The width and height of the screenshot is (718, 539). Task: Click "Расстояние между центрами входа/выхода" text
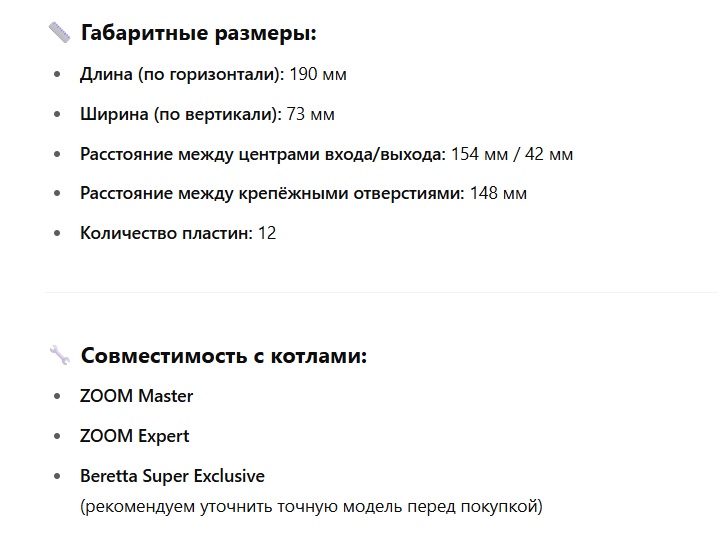pyautogui.click(x=263, y=154)
